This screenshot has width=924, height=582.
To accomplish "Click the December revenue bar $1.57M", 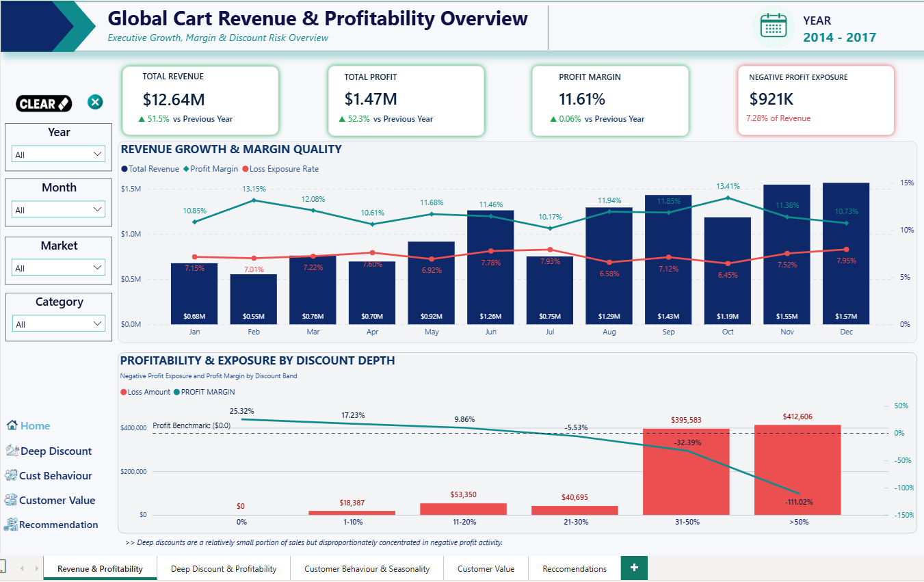I will click(x=846, y=254).
